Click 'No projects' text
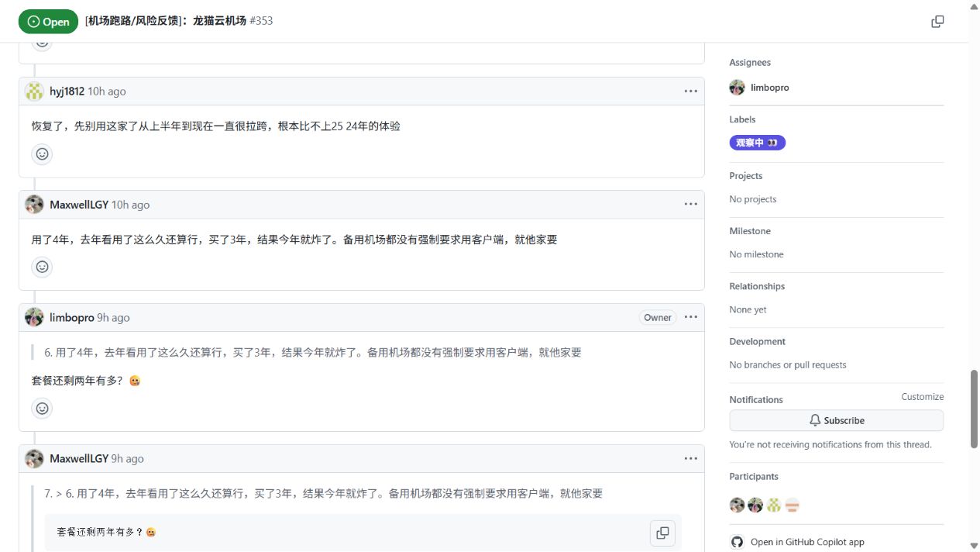The height and width of the screenshot is (552, 980). (752, 199)
